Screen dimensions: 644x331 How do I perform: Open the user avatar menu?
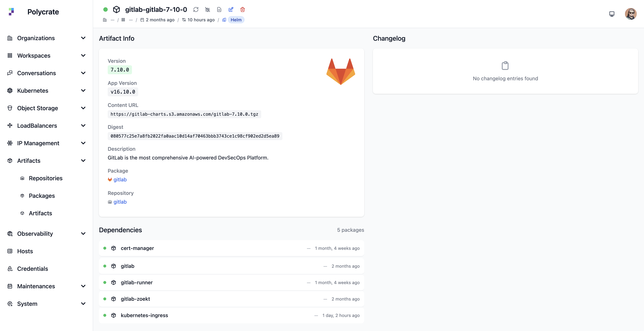pyautogui.click(x=631, y=14)
